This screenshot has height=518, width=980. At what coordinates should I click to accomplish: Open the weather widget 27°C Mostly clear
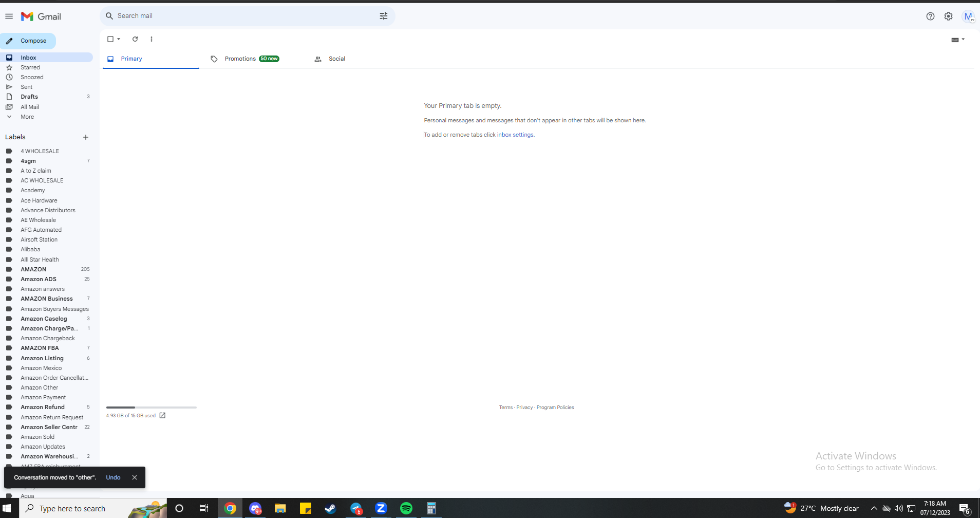[x=821, y=508]
